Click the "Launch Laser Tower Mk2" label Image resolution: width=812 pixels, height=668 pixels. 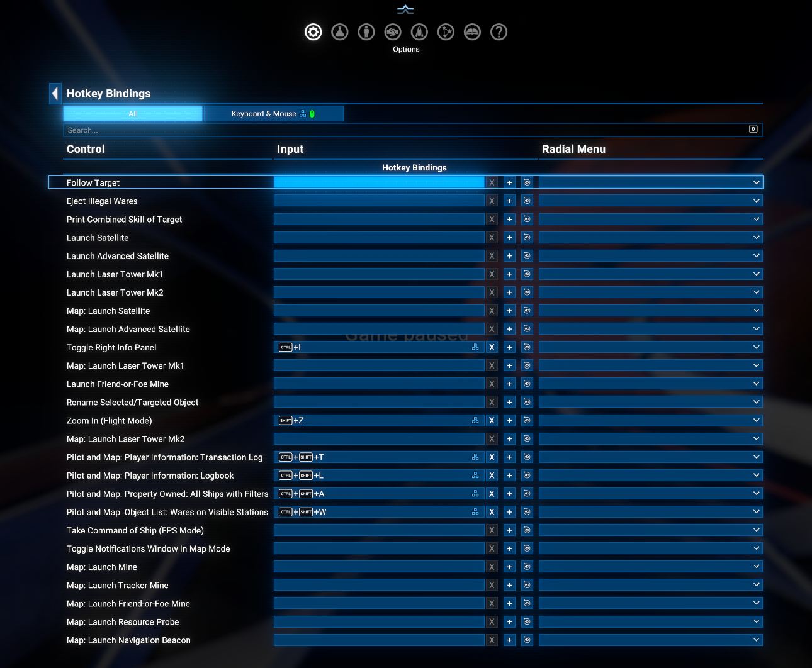click(115, 293)
